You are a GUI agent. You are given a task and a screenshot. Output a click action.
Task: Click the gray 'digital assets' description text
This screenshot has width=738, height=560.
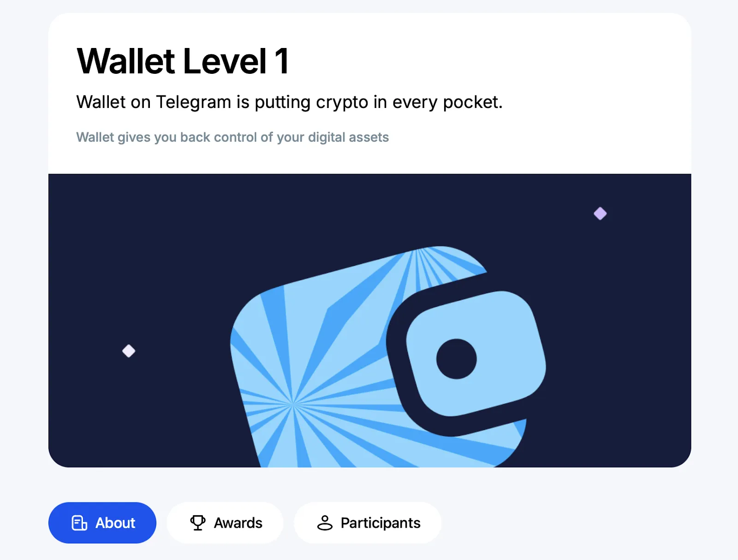(348, 137)
